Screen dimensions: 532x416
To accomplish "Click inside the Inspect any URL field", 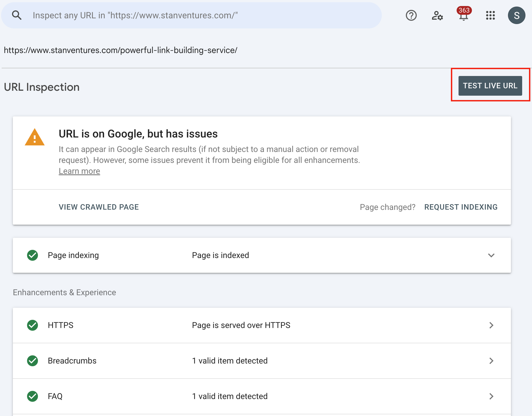I will tap(191, 15).
